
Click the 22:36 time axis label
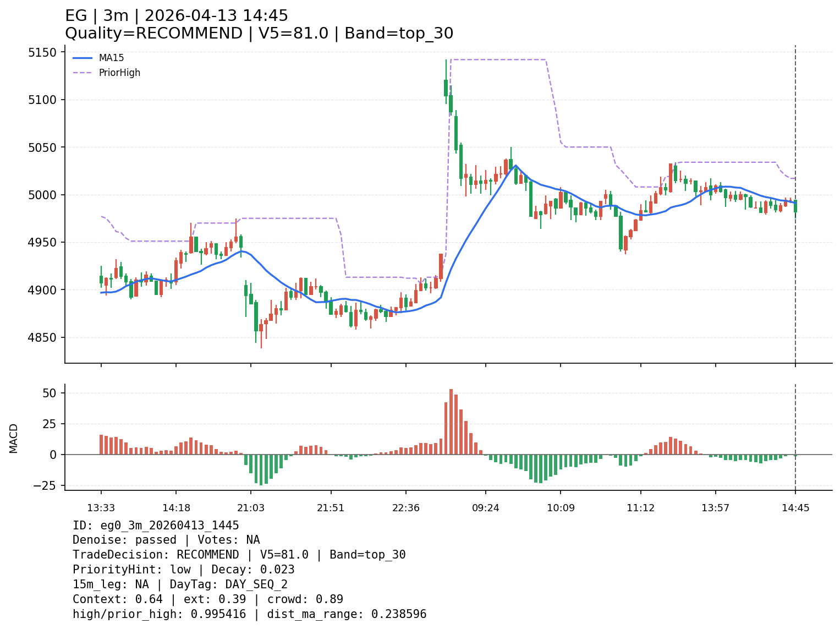point(406,508)
